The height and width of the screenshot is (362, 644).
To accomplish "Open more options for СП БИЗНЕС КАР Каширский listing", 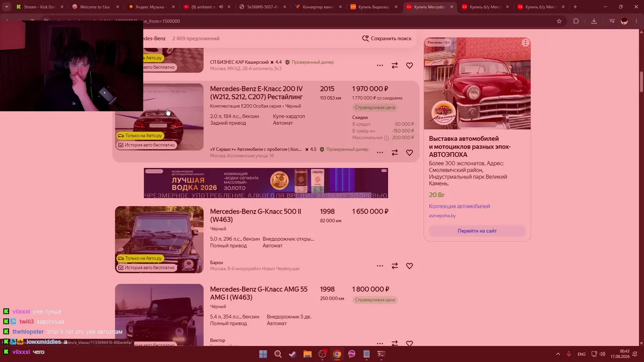I will coord(380,65).
